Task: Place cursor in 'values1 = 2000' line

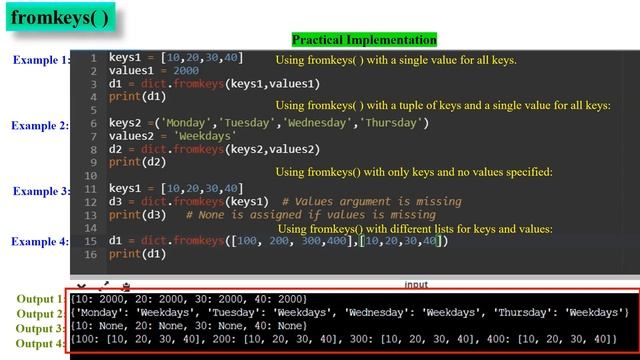Action: pos(154,71)
